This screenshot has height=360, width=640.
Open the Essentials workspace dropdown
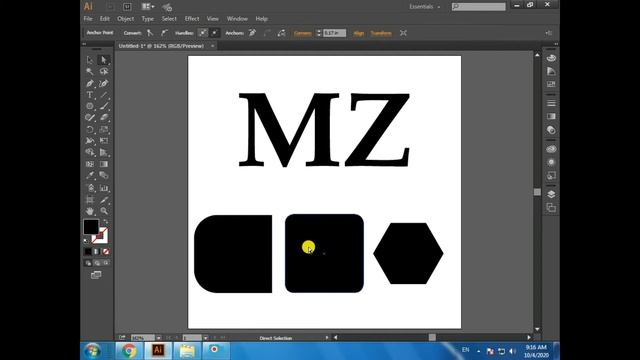point(425,7)
